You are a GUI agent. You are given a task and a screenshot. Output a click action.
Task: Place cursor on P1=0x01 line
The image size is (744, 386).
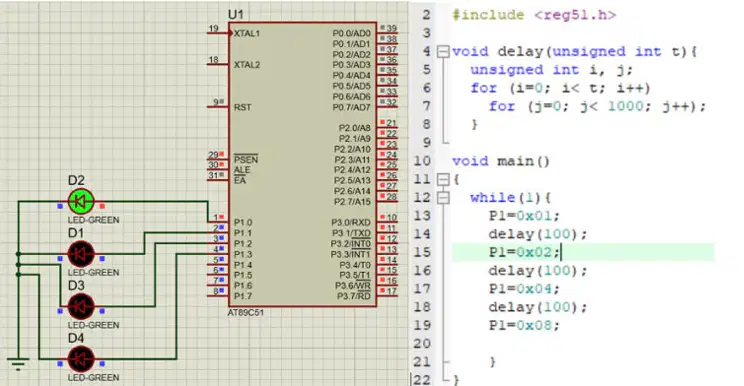(x=524, y=216)
